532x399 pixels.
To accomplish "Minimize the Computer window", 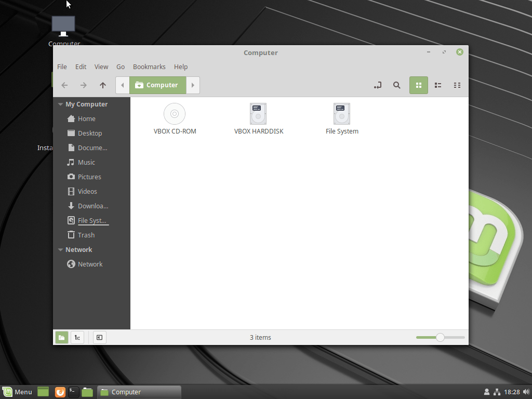I will point(429,52).
